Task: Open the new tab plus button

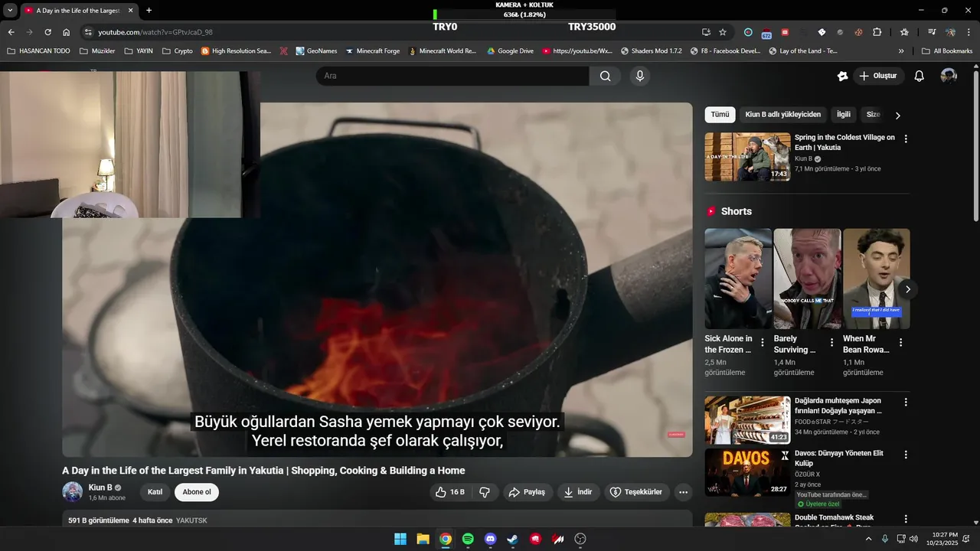Action: point(149,11)
